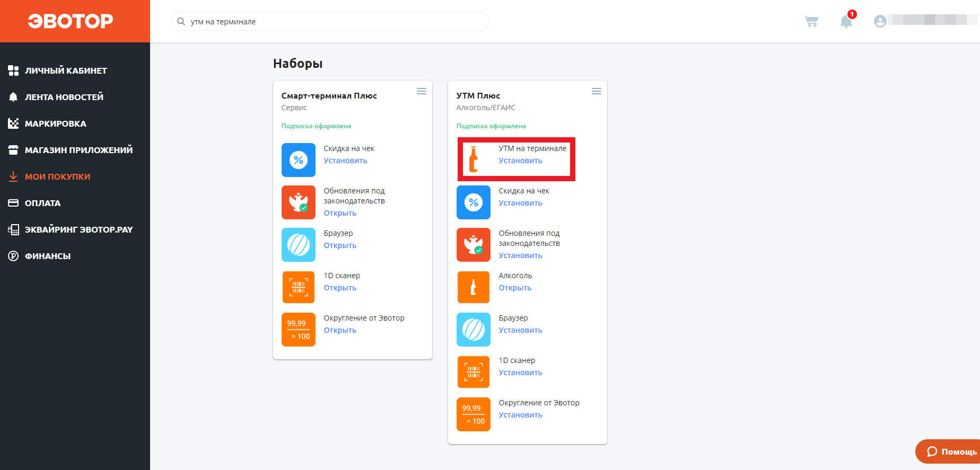Click Обновления под законодательство icon in Смарт-терминал Плюс

[299, 202]
